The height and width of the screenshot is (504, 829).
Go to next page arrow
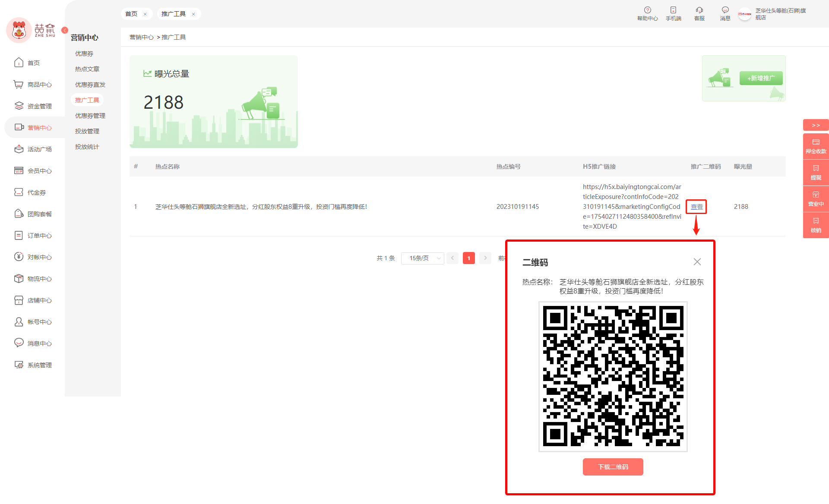pyautogui.click(x=485, y=258)
